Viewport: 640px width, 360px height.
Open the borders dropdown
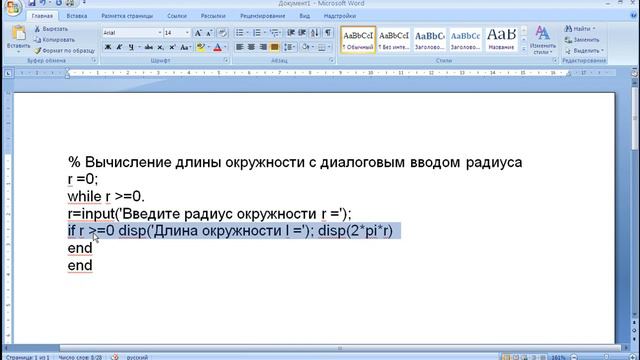point(329,47)
